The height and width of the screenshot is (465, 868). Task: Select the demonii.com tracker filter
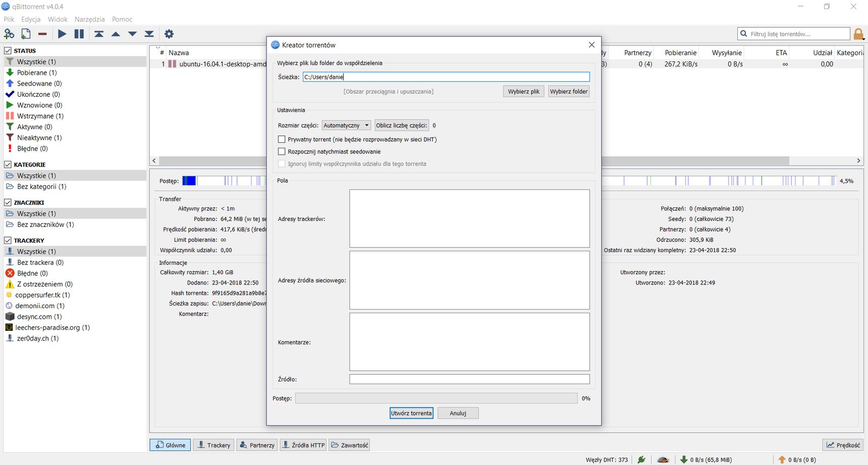click(x=75, y=306)
